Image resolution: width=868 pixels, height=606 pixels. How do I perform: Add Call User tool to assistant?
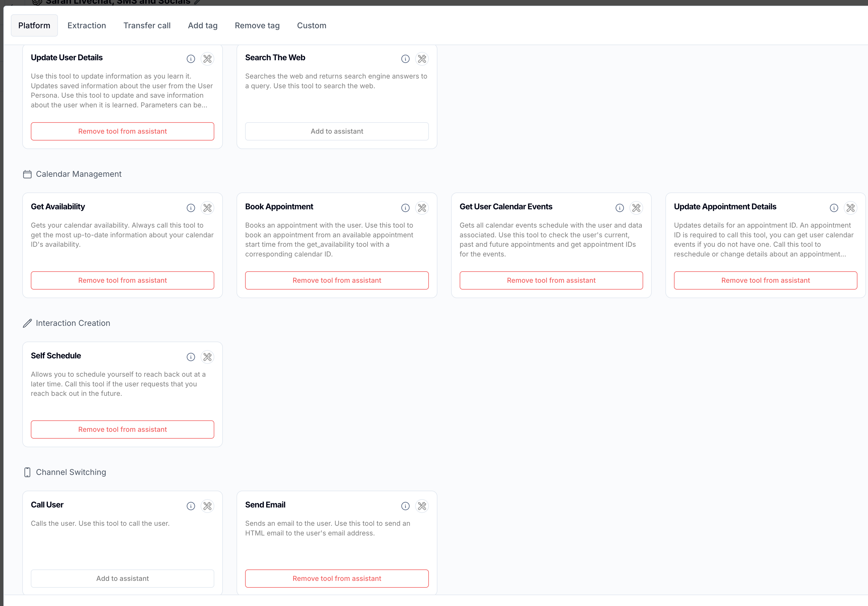pyautogui.click(x=122, y=578)
